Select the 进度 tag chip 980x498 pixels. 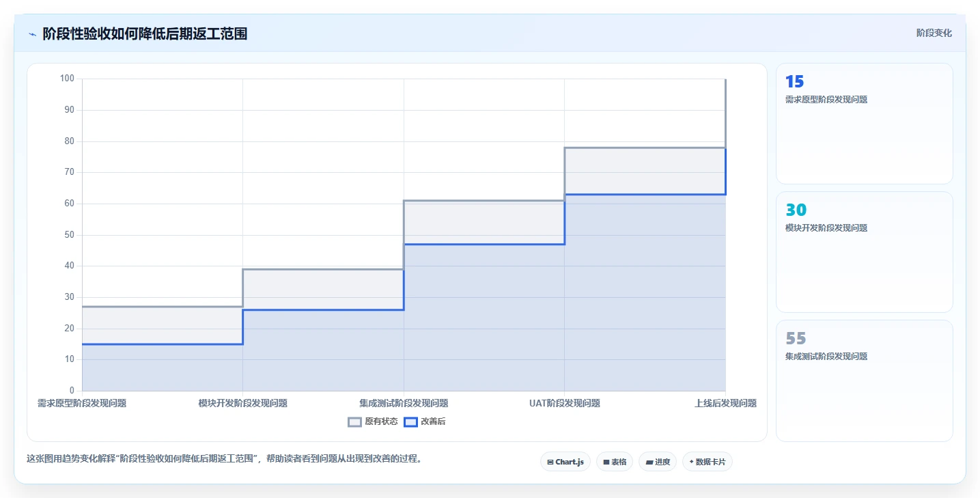coord(658,462)
